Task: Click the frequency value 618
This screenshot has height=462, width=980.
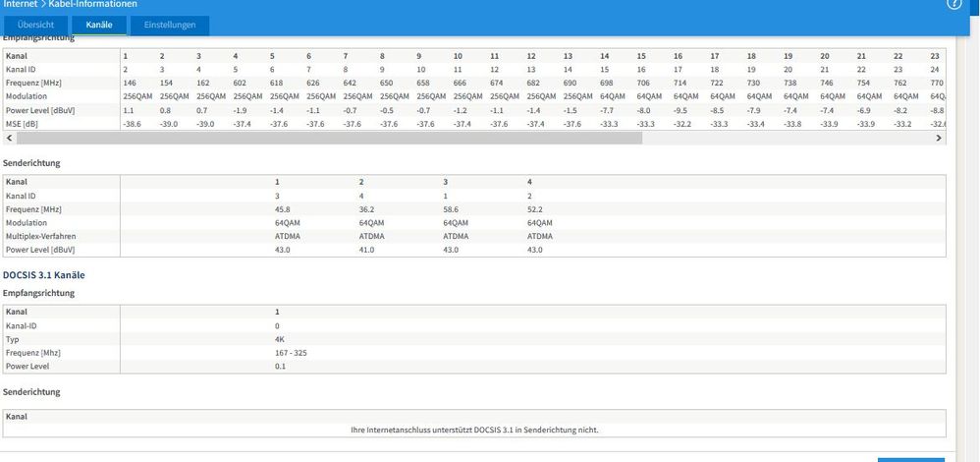Action: pos(276,83)
